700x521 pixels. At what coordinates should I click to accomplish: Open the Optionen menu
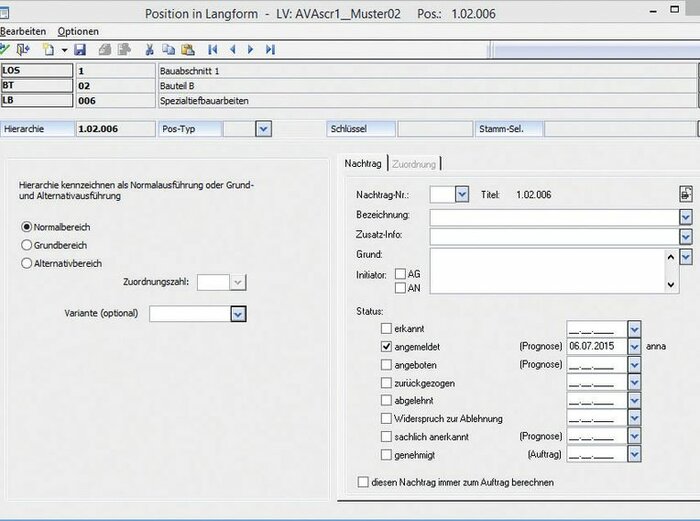point(78,31)
